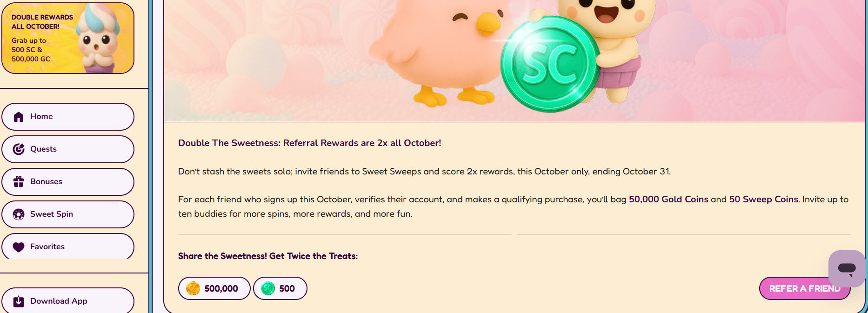This screenshot has width=868, height=313.
Task: Select the Favorites heart icon
Action: click(18, 246)
